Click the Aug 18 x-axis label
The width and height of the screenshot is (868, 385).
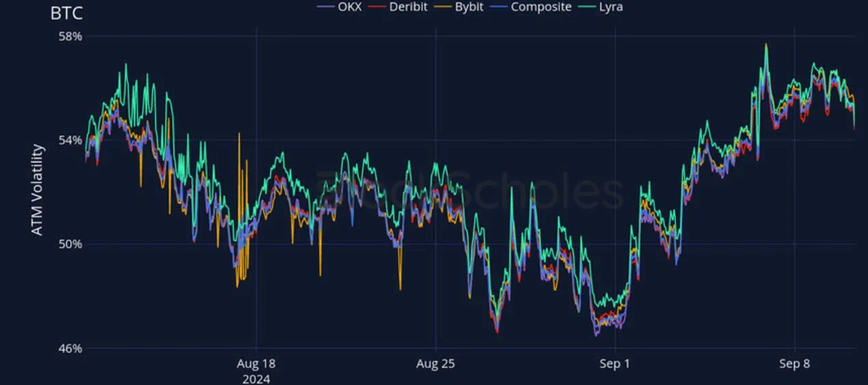(x=256, y=364)
